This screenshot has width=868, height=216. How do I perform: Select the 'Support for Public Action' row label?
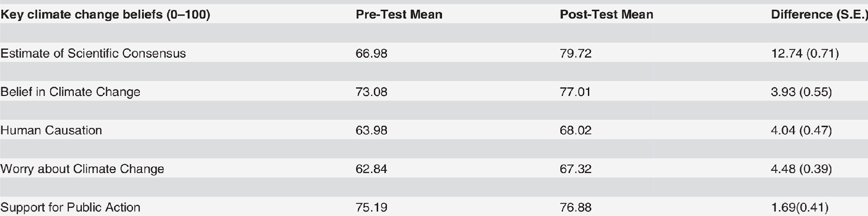[71, 207]
